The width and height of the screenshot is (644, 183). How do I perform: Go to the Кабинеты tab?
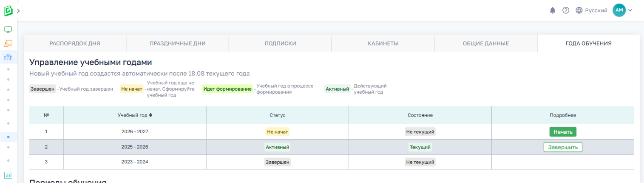tap(383, 43)
